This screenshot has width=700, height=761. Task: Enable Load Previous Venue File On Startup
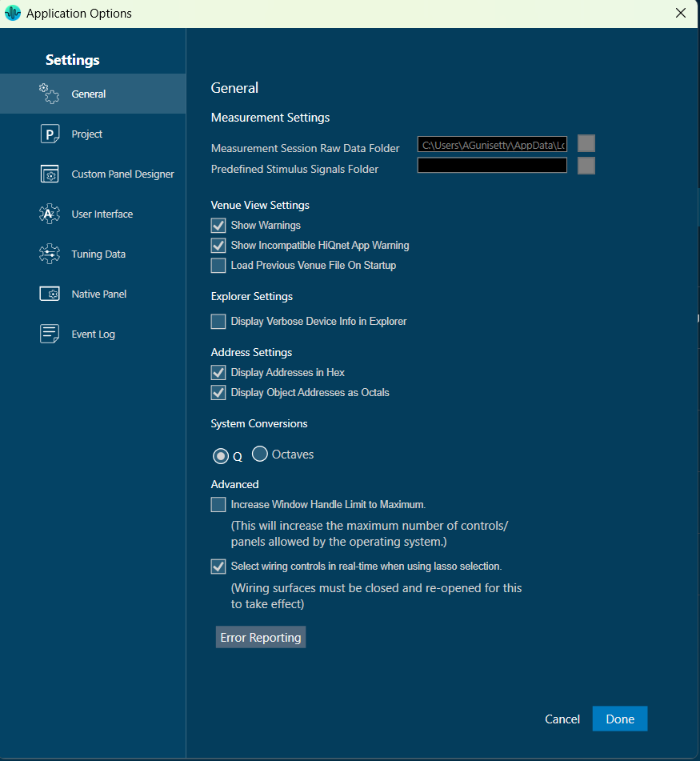tap(218, 266)
